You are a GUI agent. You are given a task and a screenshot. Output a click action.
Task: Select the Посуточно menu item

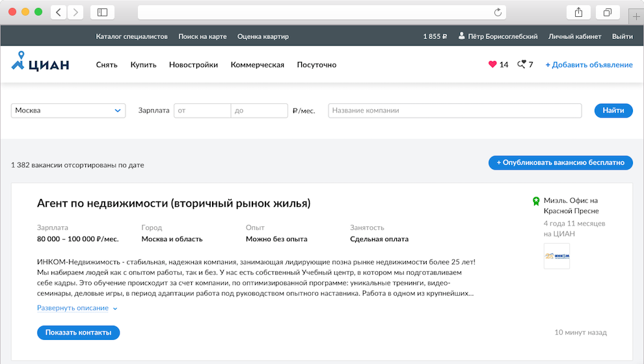point(317,65)
